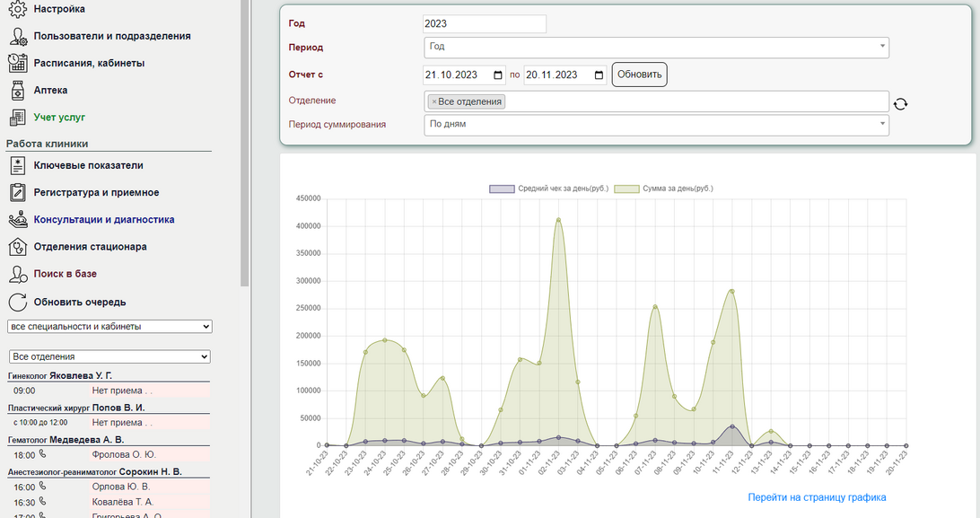The image size is (980, 518).
Task: Remove the Все отделения tag
Action: (x=433, y=101)
